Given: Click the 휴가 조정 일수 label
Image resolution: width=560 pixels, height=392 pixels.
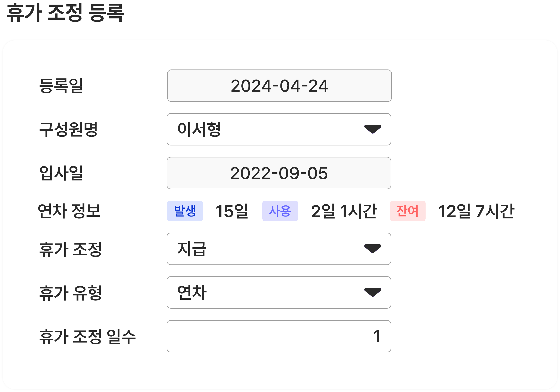Looking at the screenshot, I should 87,337.
